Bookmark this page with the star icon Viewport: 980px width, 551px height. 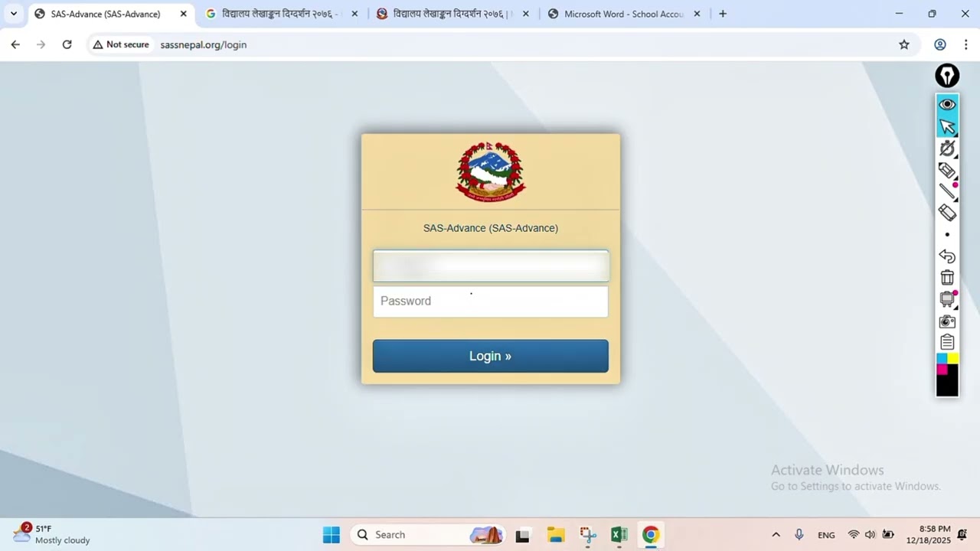click(904, 44)
